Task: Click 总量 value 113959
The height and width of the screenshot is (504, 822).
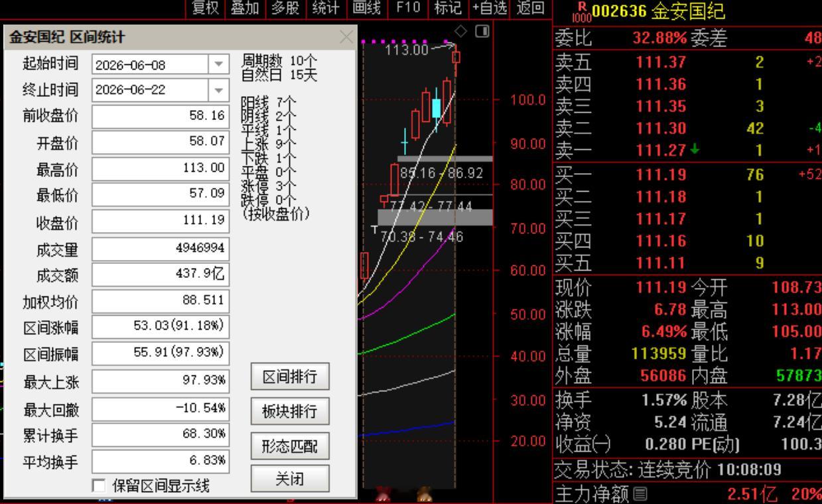Action: pos(659,353)
